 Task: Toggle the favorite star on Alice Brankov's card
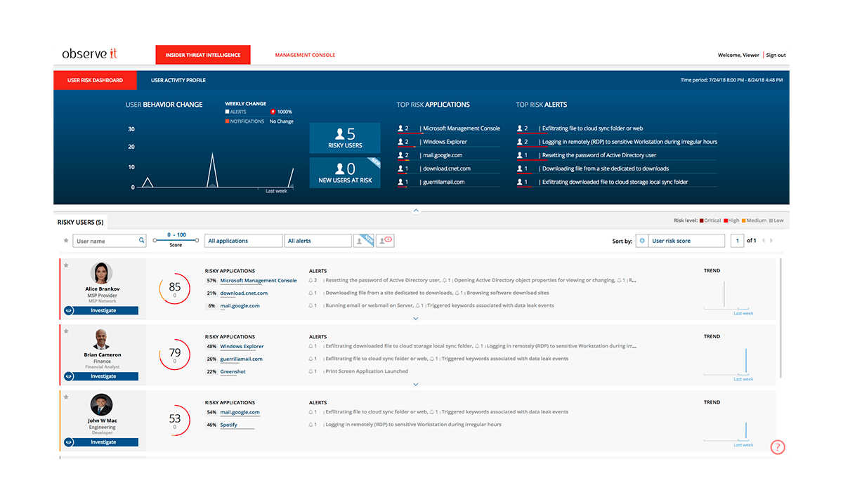(66, 265)
